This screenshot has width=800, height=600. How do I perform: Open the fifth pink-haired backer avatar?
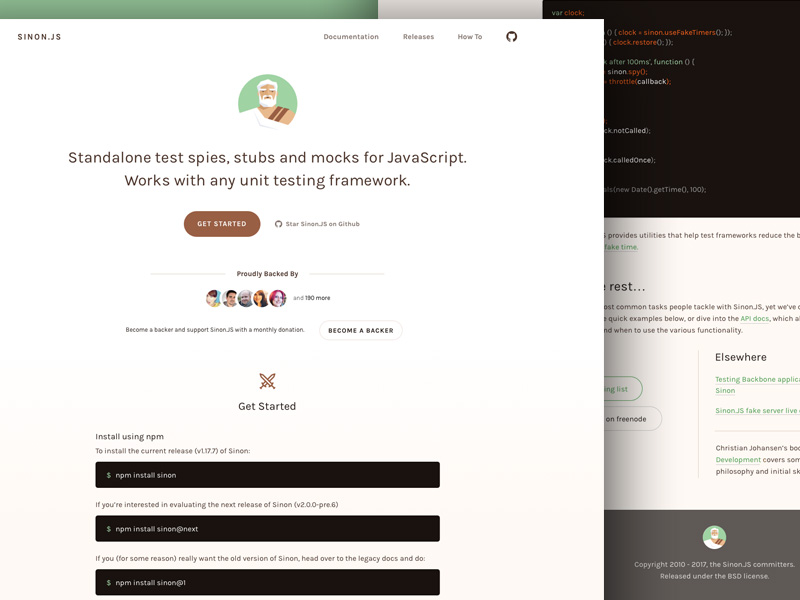coord(278,298)
